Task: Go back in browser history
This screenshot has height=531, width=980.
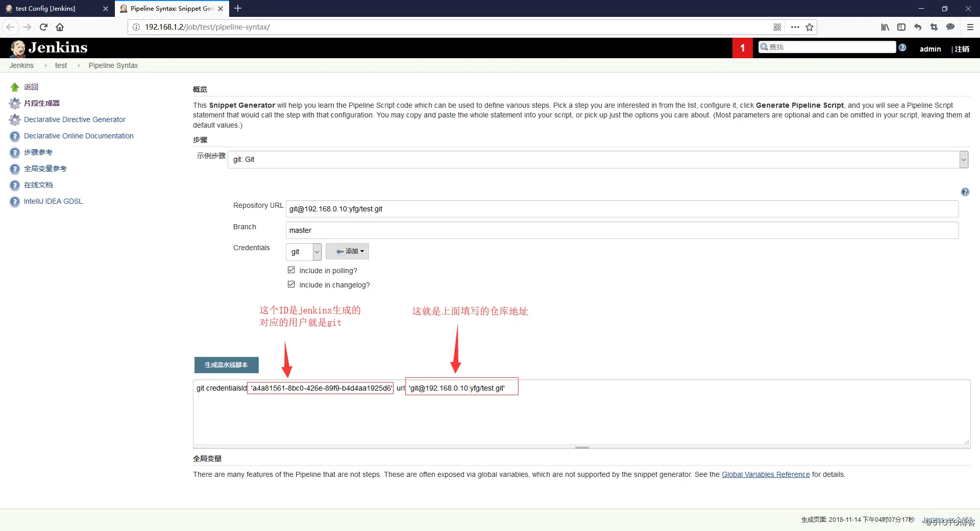Action: click(10, 27)
